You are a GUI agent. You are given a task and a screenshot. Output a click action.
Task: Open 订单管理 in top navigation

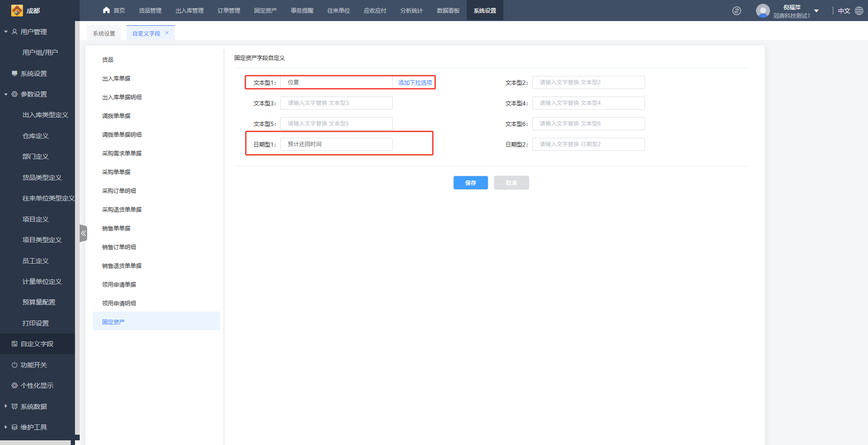coord(229,10)
